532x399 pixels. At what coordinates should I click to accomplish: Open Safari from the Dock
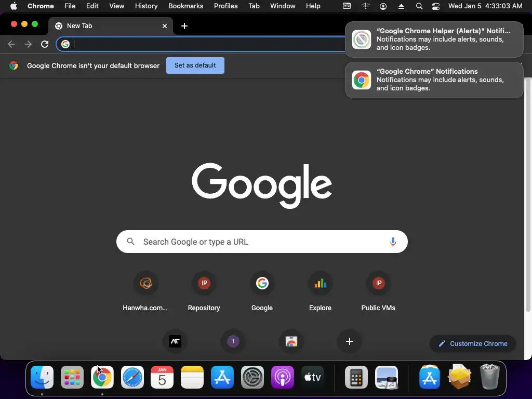click(132, 377)
